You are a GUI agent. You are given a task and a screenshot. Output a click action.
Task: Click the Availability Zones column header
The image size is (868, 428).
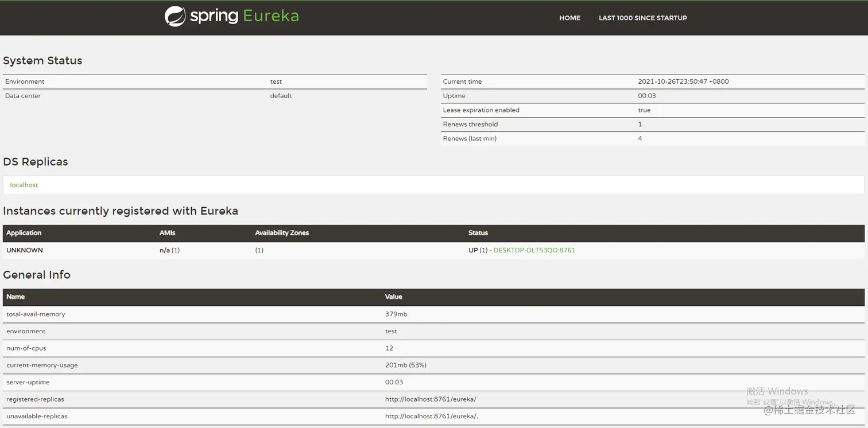point(282,233)
